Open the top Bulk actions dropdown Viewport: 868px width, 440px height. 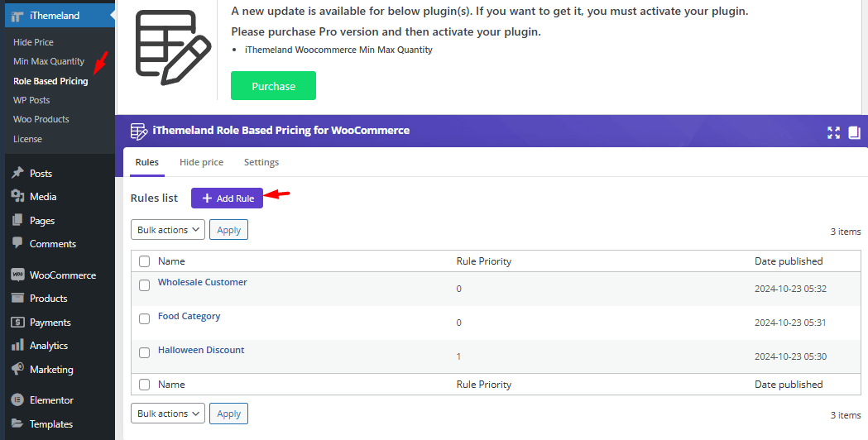pos(168,230)
